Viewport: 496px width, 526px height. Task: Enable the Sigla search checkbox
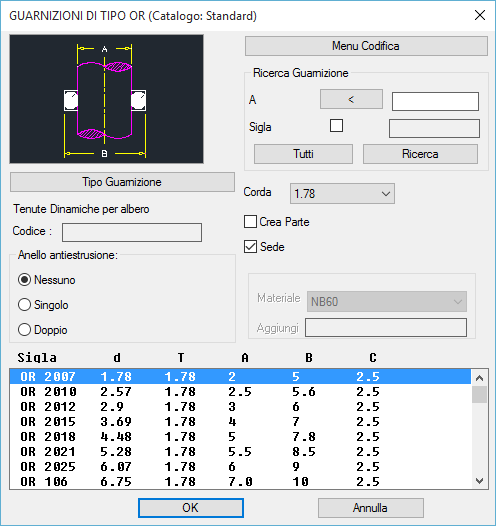(336, 126)
